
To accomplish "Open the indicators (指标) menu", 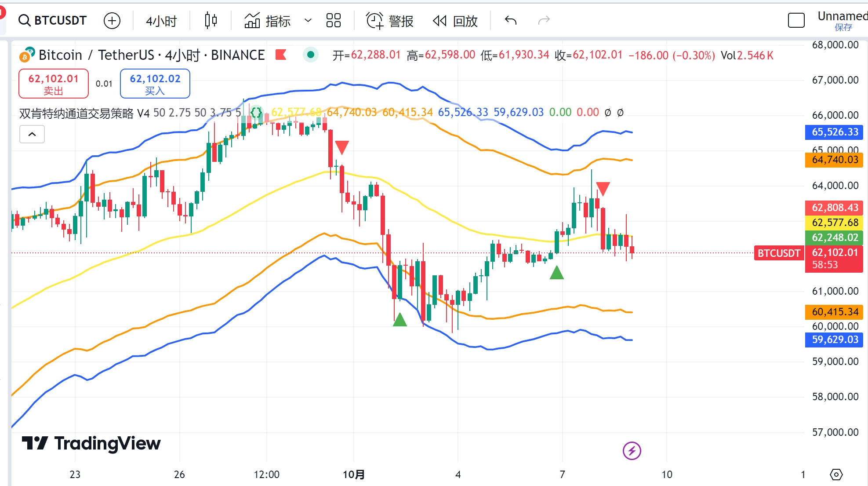I will 267,21.
